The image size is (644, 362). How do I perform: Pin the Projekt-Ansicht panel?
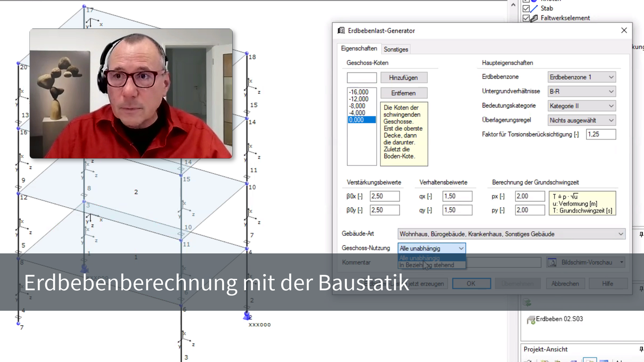pos(641,349)
